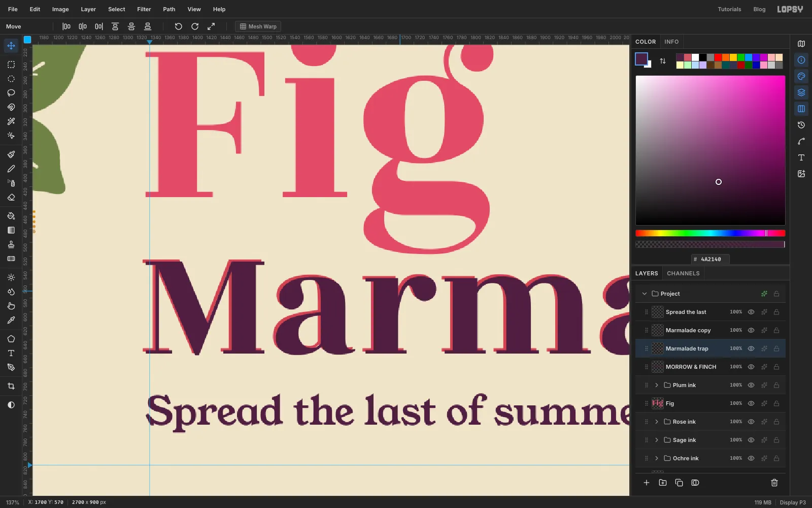Add a new layer with plus icon
Viewport: 812px width, 508px height.
click(647, 483)
